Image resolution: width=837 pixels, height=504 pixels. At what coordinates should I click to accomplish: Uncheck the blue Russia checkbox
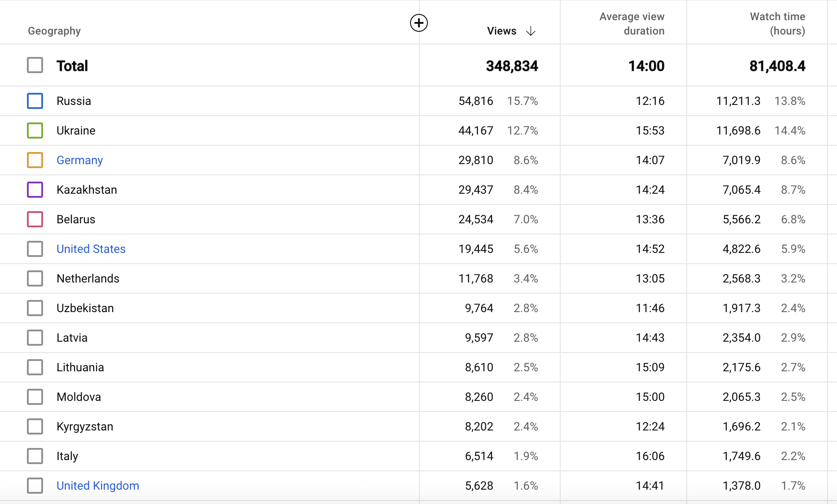[x=35, y=101]
